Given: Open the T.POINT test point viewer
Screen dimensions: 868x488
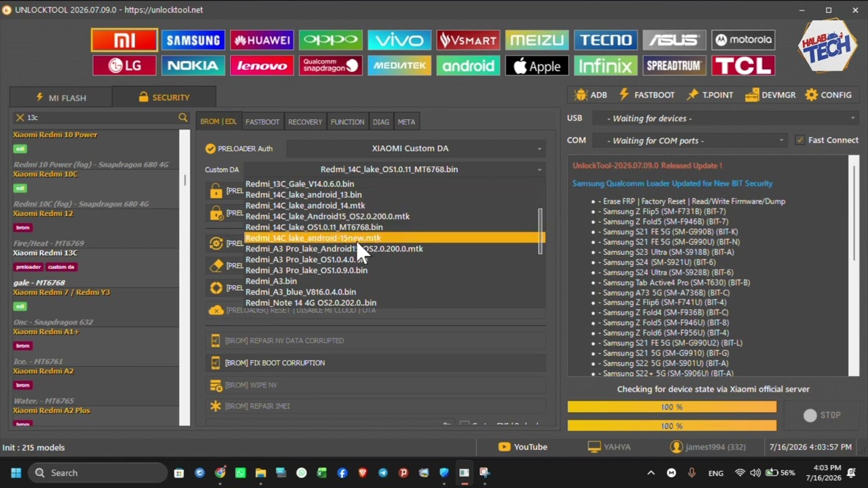Looking at the screenshot, I should click(x=710, y=95).
